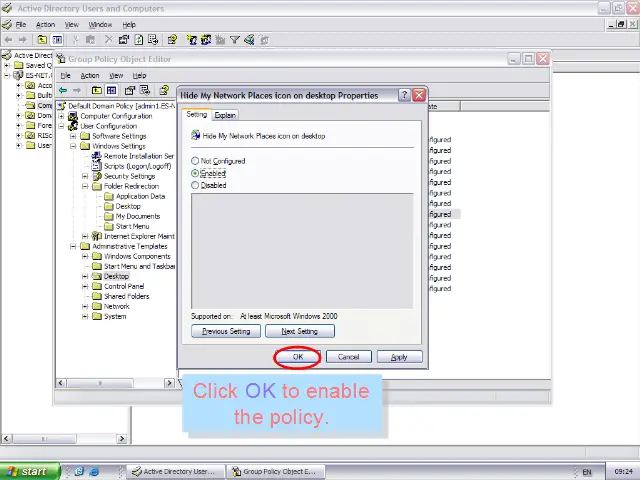The image size is (640, 480).
Task: Expand Control Panel node
Action: (x=85, y=286)
